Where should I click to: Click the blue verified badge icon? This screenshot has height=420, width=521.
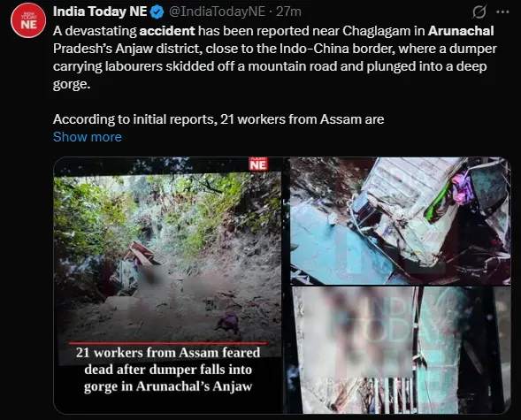point(157,12)
